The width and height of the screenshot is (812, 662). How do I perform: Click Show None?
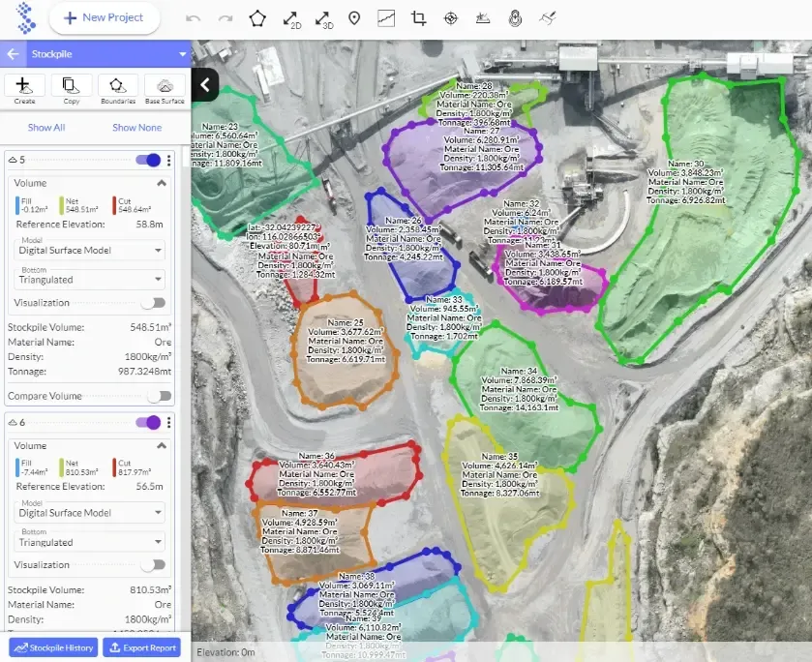pyautogui.click(x=137, y=128)
